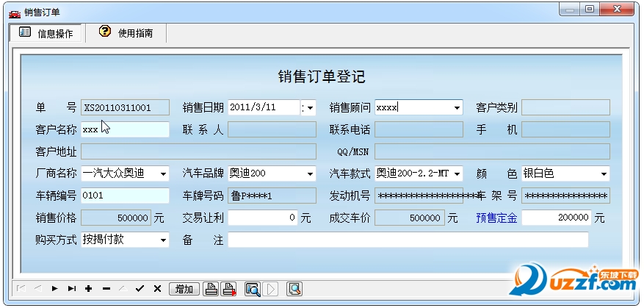644x308 pixels.
Task: Click the 成交车价 field
Action: (410, 218)
